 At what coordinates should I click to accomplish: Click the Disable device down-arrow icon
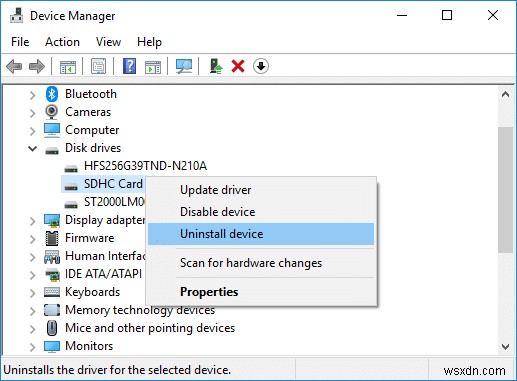coord(261,66)
